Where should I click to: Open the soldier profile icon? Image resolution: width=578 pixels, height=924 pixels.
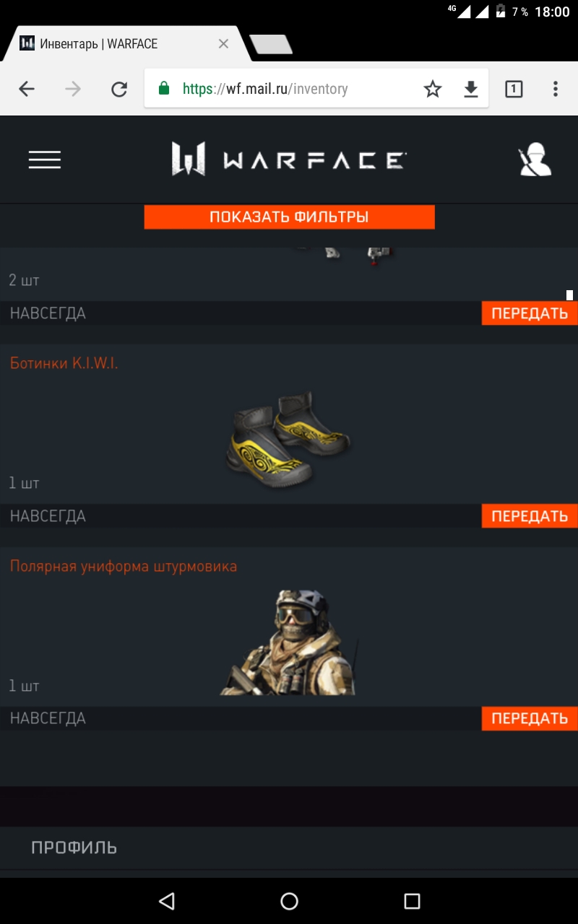pos(535,160)
